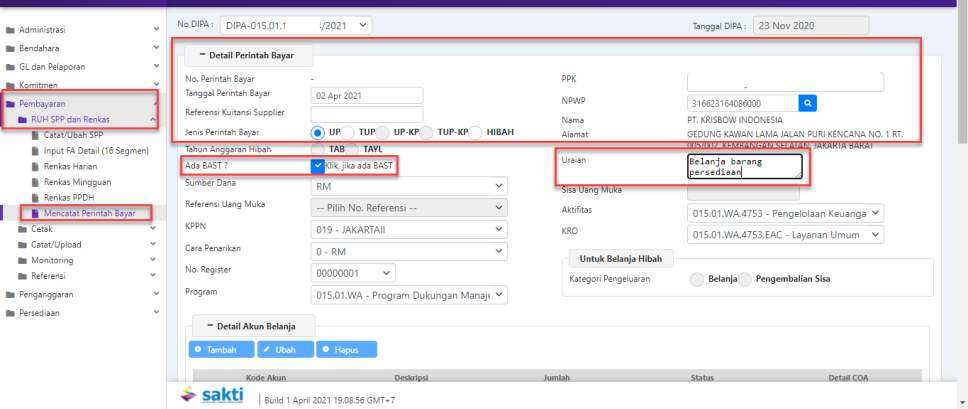Screen dimensions: 968x409
Task: Tick the Ada BAST checkbox
Action: (x=317, y=165)
